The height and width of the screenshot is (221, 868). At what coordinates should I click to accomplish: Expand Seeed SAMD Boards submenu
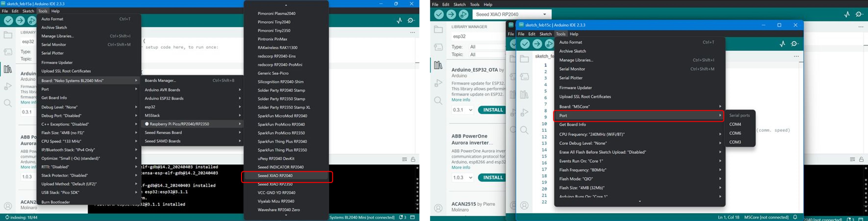pos(192,141)
